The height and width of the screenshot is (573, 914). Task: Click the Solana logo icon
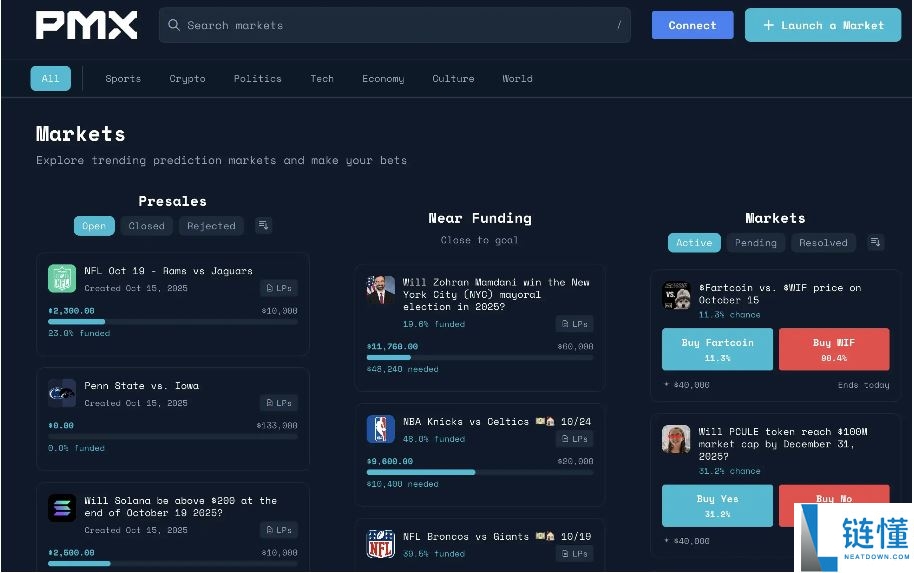(x=62, y=508)
